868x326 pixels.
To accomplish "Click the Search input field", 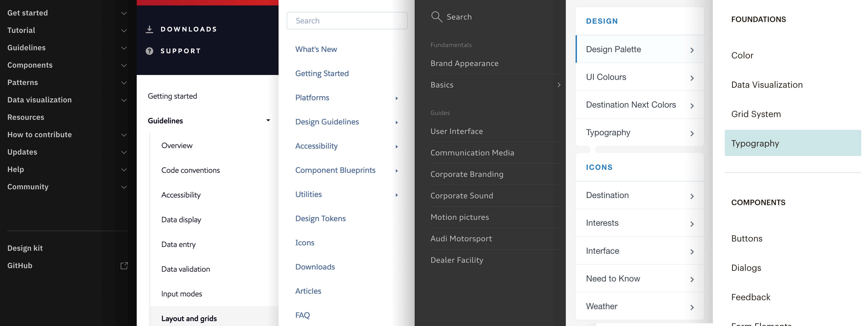I will (347, 21).
